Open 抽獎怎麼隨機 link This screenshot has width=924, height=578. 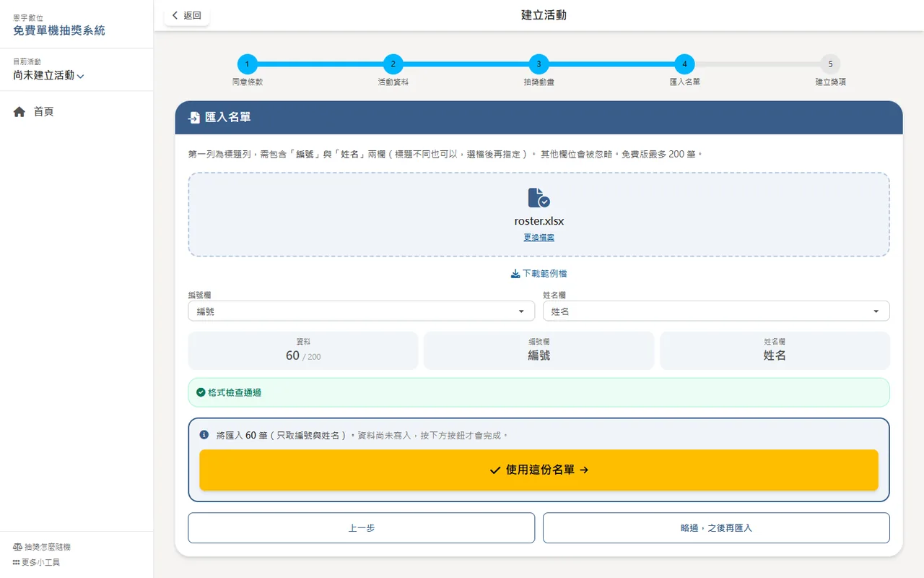42,547
